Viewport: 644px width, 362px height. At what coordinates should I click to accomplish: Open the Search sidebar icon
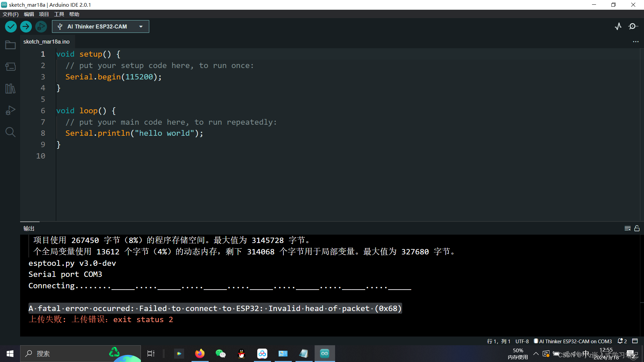pos(10,132)
